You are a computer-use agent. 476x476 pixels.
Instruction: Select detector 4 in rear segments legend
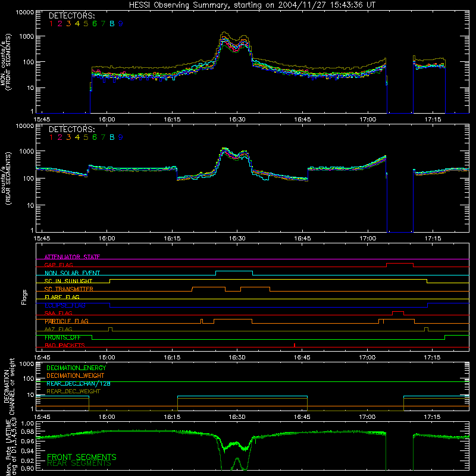77,137
